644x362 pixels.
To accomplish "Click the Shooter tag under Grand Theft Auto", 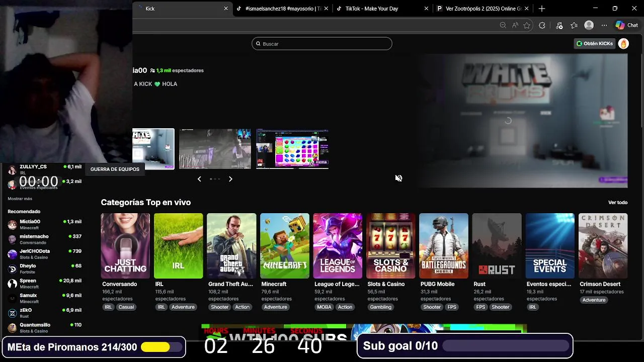I will pos(220,307).
